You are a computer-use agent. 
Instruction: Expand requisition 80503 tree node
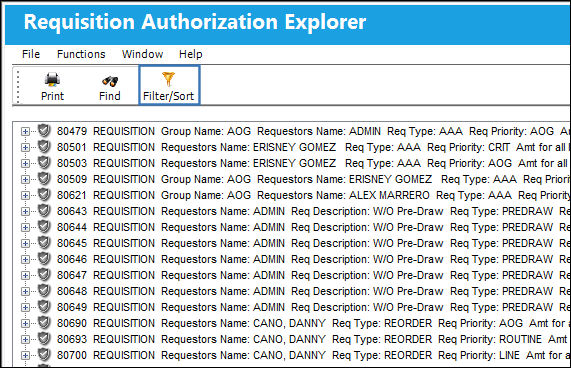coord(25,163)
